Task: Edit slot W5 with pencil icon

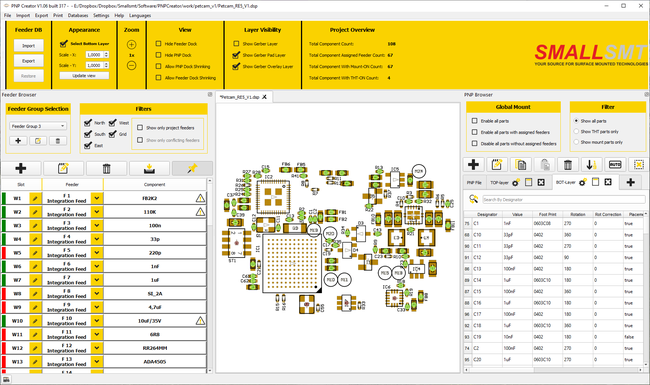Action: tap(35, 253)
